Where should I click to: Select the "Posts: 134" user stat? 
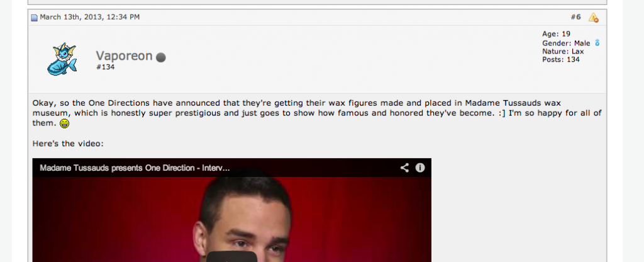(x=560, y=60)
